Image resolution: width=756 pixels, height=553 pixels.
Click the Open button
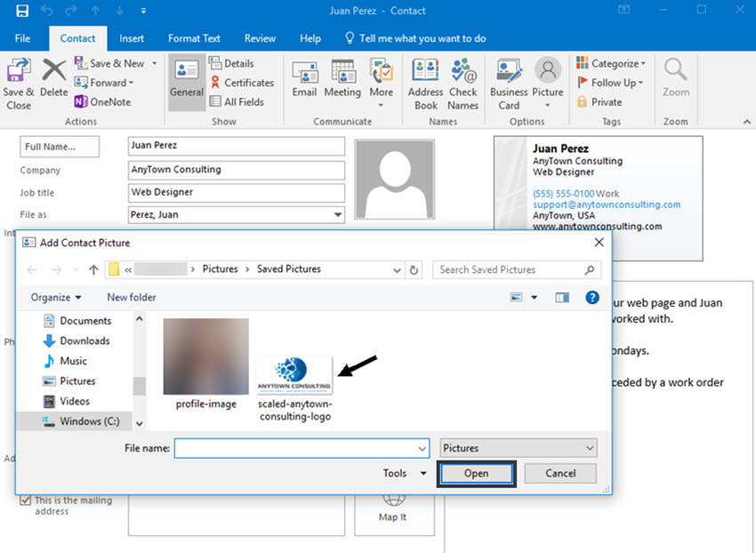(477, 474)
